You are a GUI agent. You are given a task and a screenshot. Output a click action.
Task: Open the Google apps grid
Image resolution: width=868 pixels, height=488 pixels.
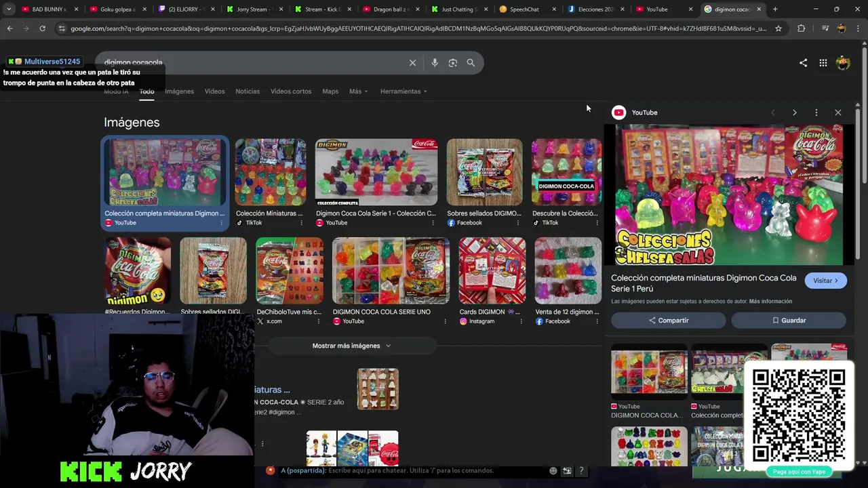[823, 63]
